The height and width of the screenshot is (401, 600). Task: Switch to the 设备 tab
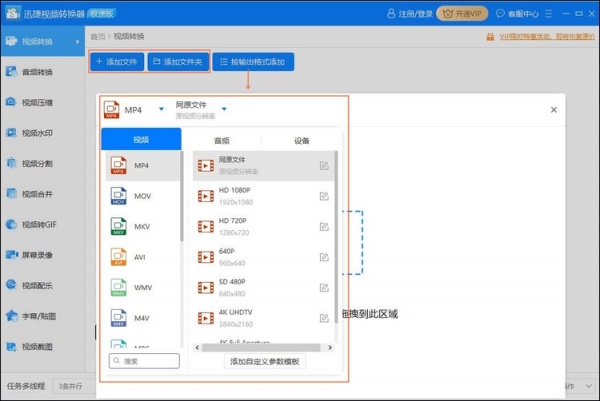tap(302, 140)
